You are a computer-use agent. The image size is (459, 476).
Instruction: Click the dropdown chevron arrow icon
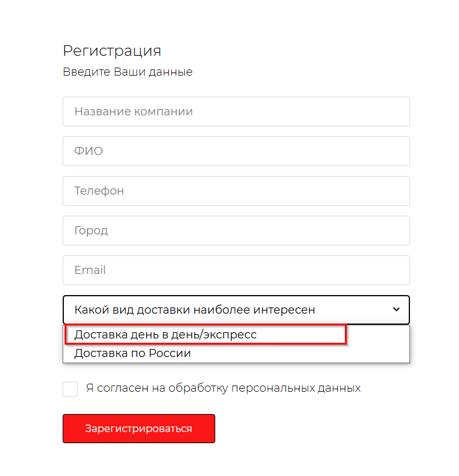click(396, 310)
